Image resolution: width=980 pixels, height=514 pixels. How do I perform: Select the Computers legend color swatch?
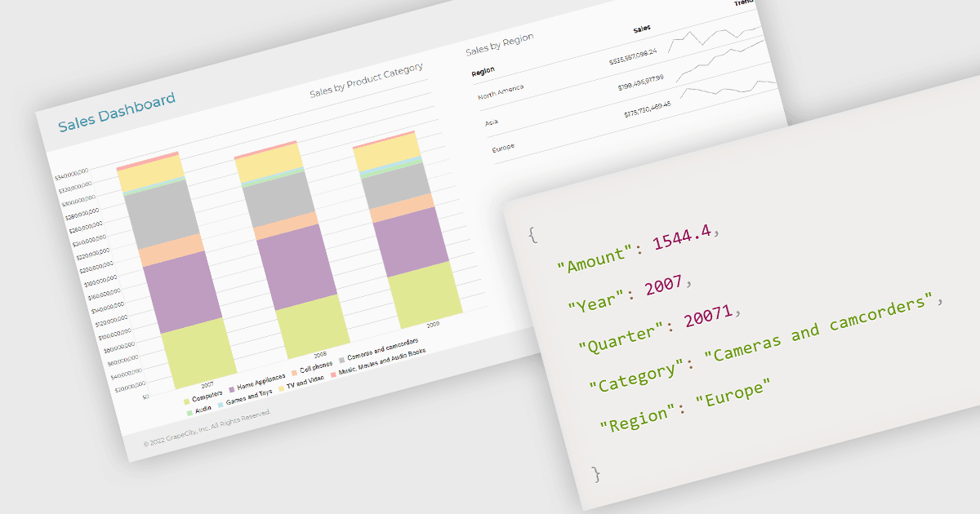[186, 402]
